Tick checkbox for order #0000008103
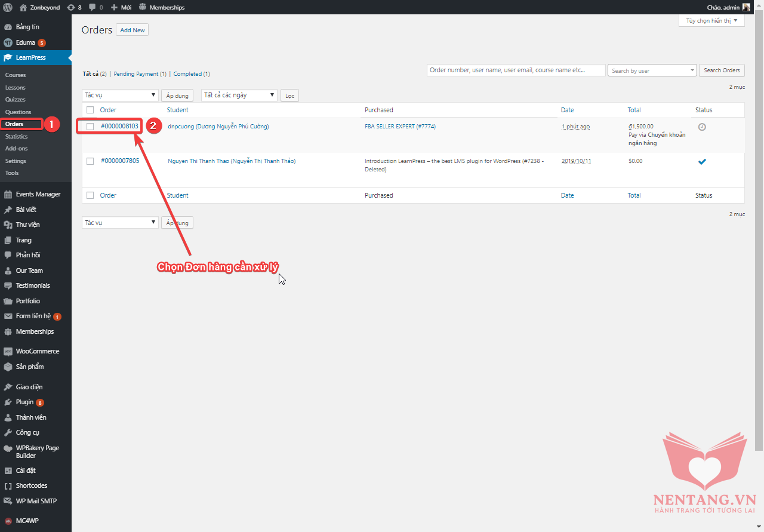Viewport: 764px width, 532px height. click(x=90, y=127)
